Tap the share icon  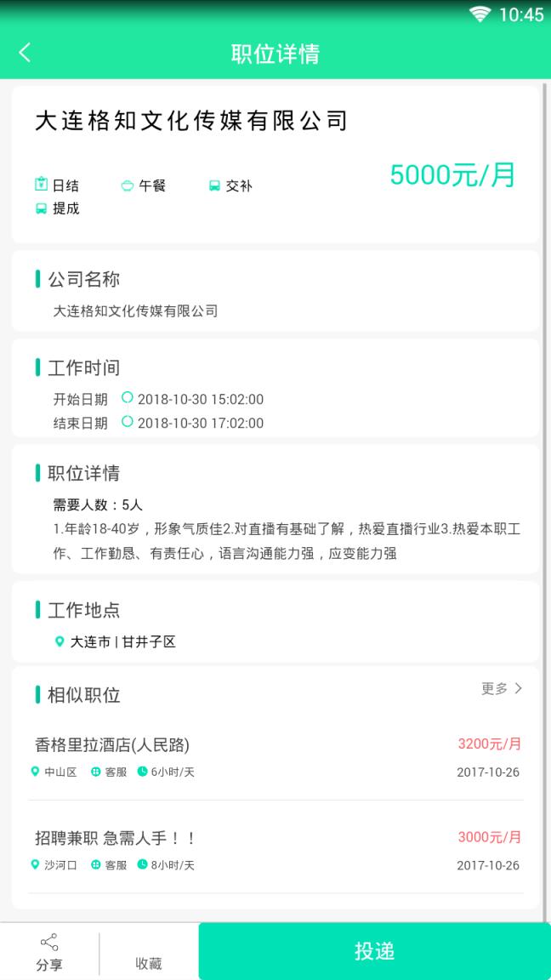point(49,942)
